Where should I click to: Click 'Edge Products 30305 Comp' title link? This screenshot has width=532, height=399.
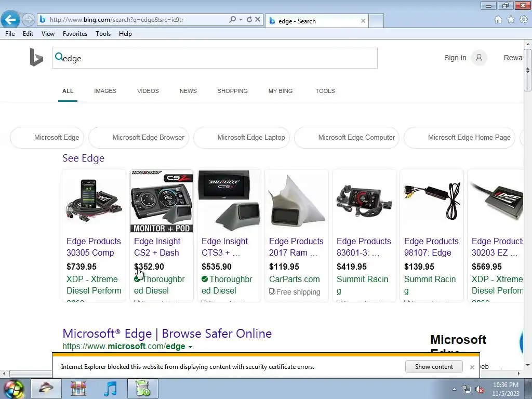pyautogui.click(x=94, y=247)
